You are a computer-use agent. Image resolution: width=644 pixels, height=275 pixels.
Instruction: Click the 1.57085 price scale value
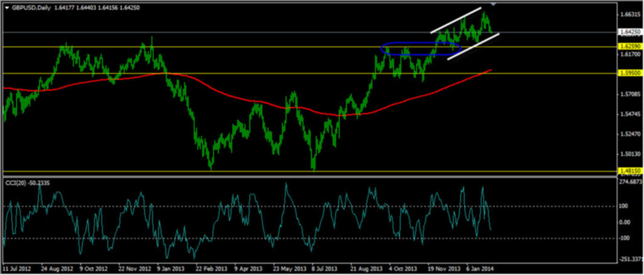(x=629, y=94)
